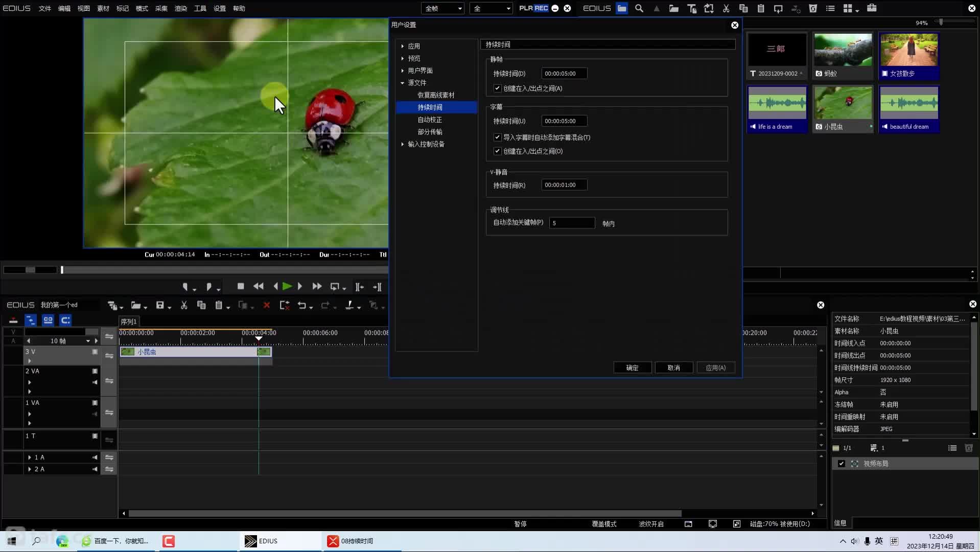Select 自动校正 in settings tree
This screenshot has height=552, width=980.
(430, 120)
